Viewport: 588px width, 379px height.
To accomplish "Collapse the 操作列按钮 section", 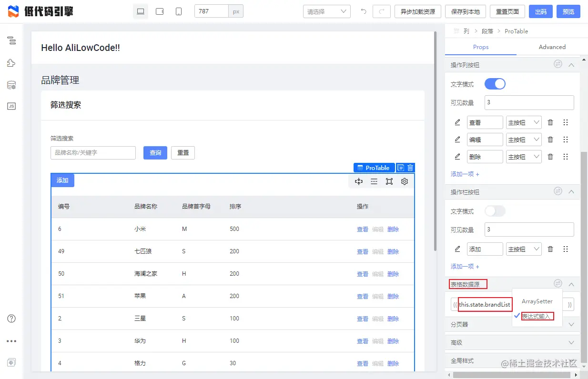I will [x=572, y=64].
